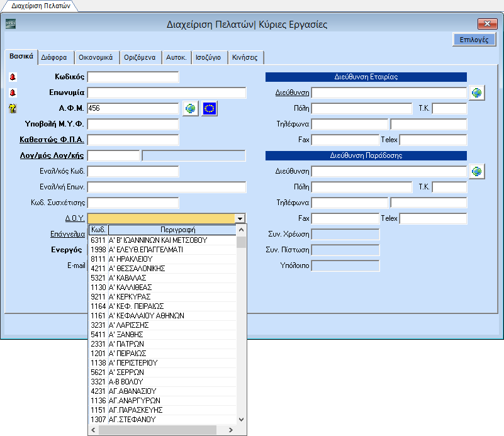Viewport: 504px width, 436px height.
Task: Click the Α.Φ.Μ. field containing 456
Action: [x=133, y=108]
